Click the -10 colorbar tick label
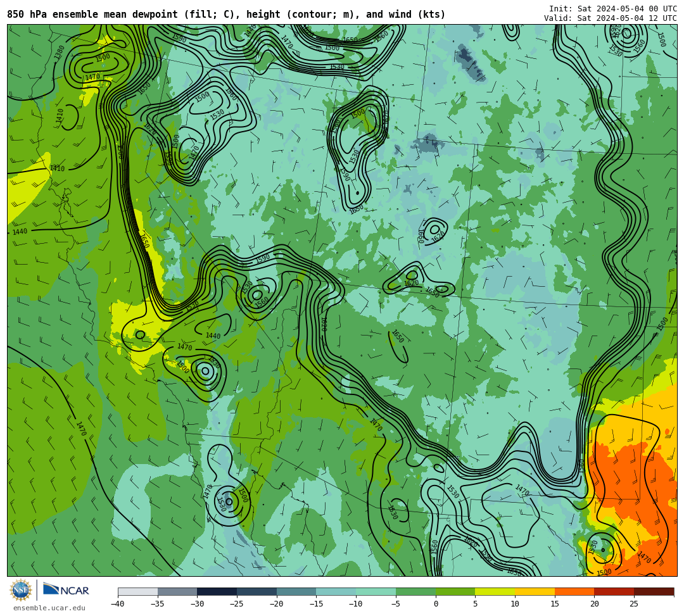Image resolution: width=684 pixels, height=616 pixels. pyautogui.click(x=355, y=604)
